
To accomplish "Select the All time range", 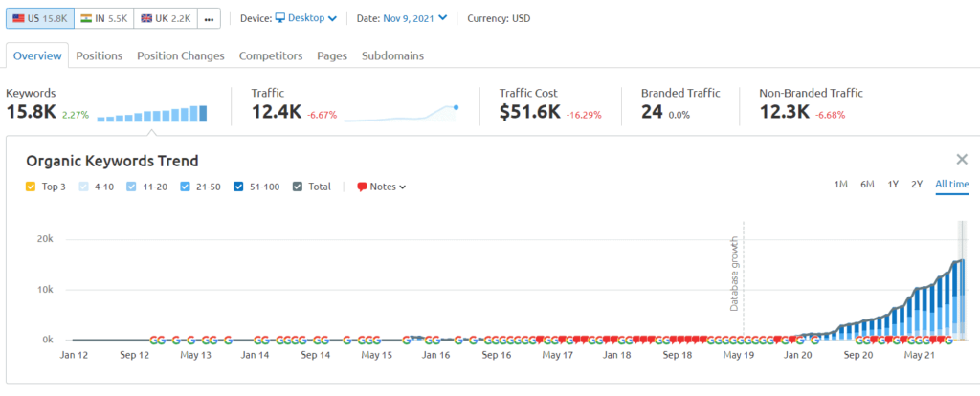I will point(952,184).
